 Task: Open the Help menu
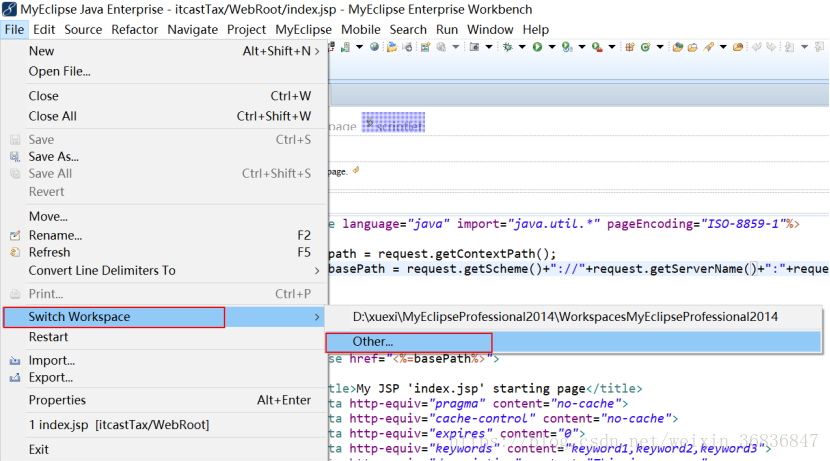pos(536,30)
